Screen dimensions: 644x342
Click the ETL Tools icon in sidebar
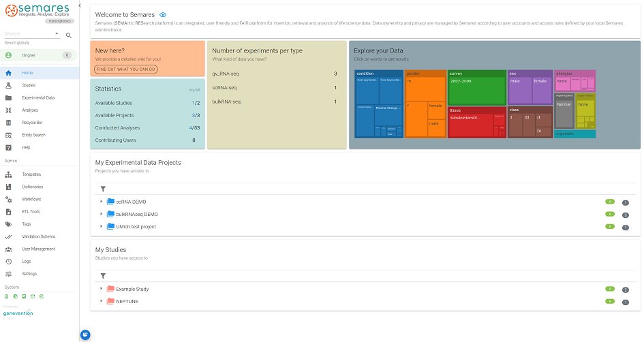(x=8, y=211)
